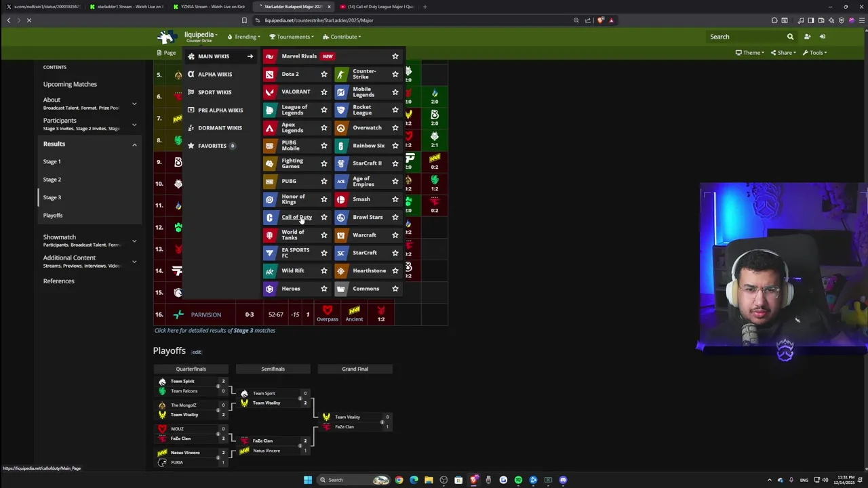This screenshot has width=868, height=488.
Task: Open the Tools dropdown
Action: coord(814,53)
